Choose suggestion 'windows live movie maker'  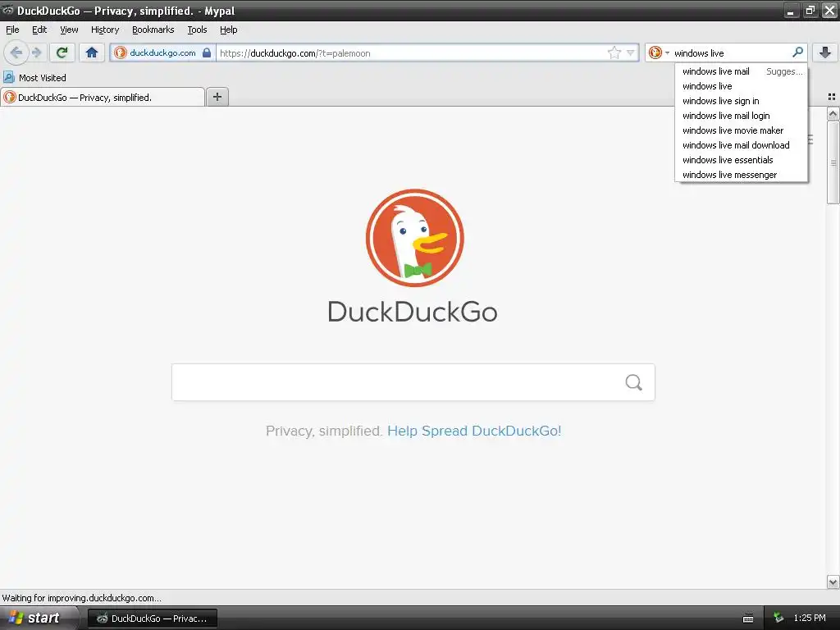[742, 130]
